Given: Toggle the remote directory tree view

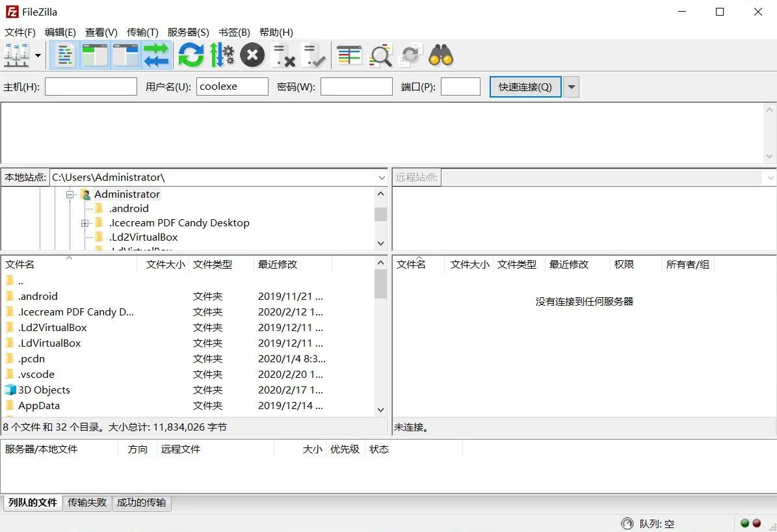Looking at the screenshot, I should click(x=125, y=55).
